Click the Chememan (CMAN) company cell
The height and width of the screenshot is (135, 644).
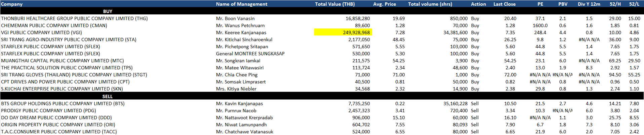point(54,25)
